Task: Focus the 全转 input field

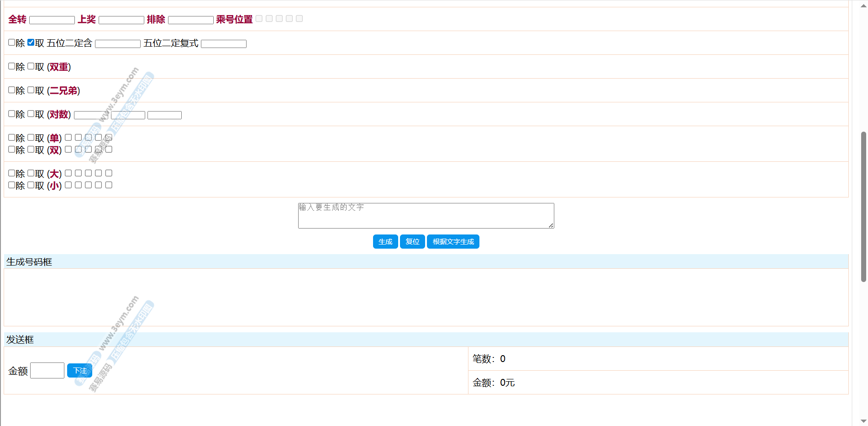Action: point(52,20)
